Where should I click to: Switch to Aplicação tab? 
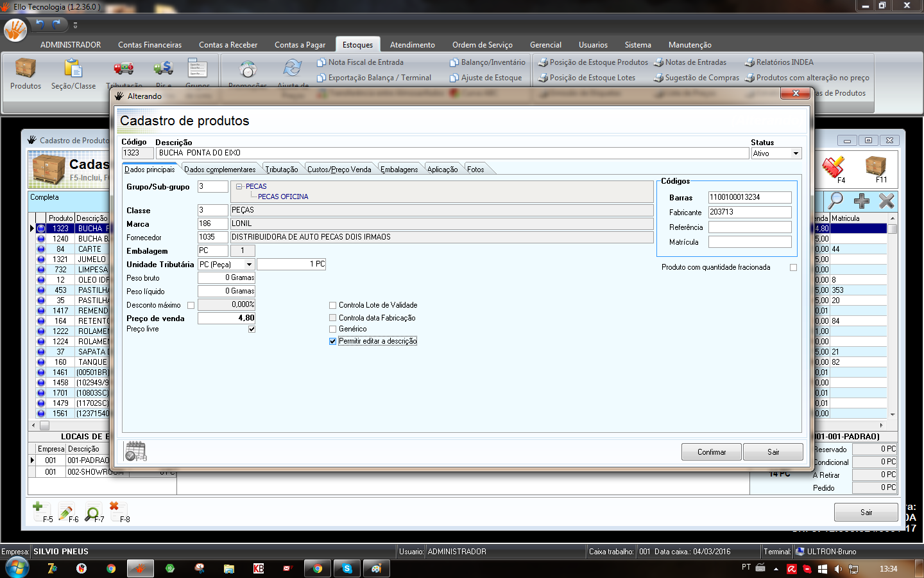(443, 170)
